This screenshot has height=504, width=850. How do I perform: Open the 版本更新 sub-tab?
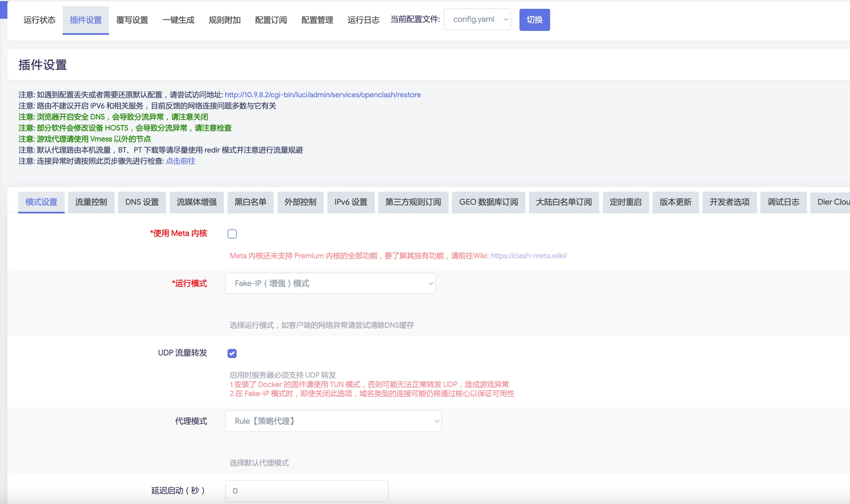point(675,202)
